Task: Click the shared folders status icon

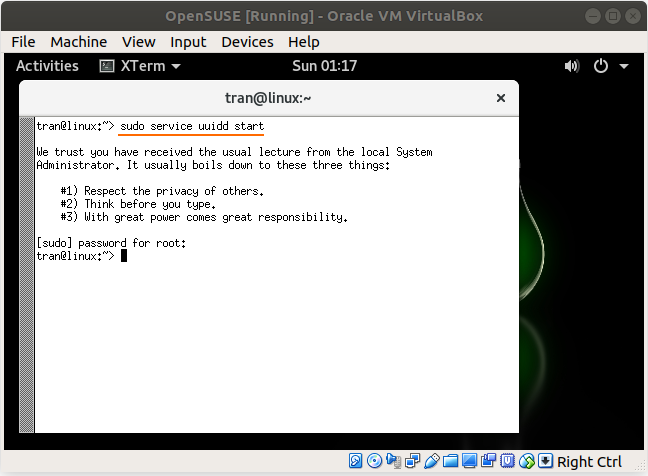Action: pos(450,461)
